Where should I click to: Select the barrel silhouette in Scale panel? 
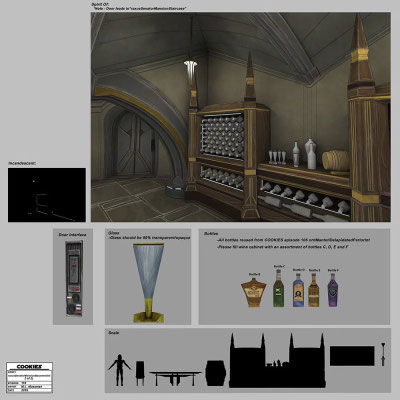(x=216, y=373)
